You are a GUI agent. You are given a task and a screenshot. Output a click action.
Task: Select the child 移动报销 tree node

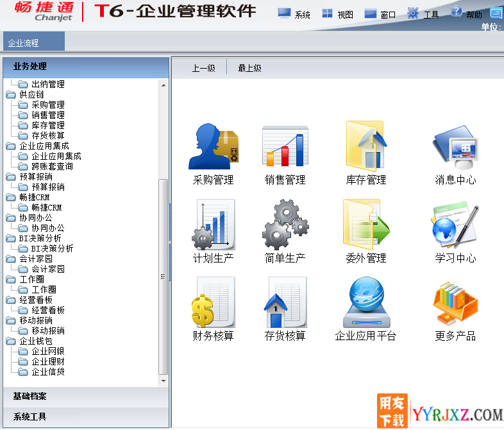coord(48,331)
